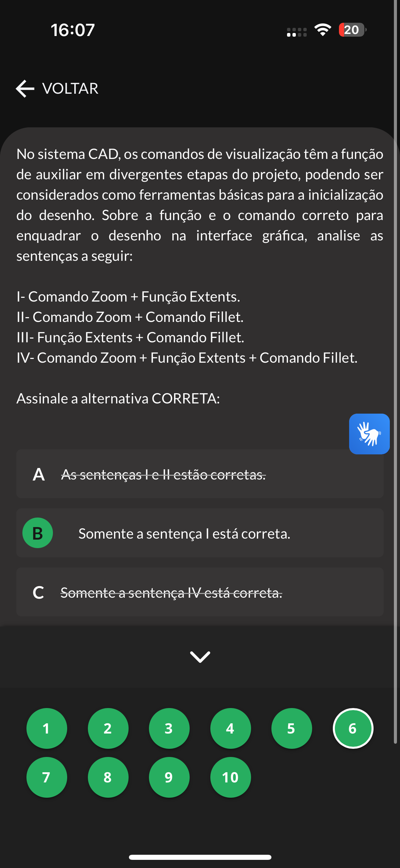Navigate to question 4

coord(230,728)
